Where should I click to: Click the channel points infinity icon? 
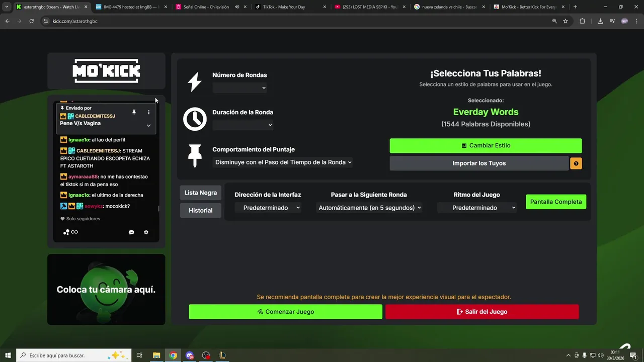tap(74, 232)
